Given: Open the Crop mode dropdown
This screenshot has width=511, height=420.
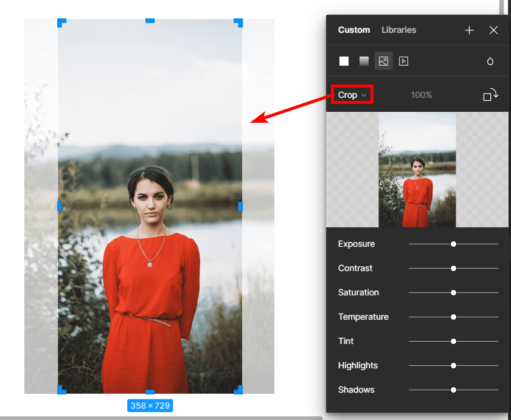Looking at the screenshot, I should pyautogui.click(x=352, y=95).
